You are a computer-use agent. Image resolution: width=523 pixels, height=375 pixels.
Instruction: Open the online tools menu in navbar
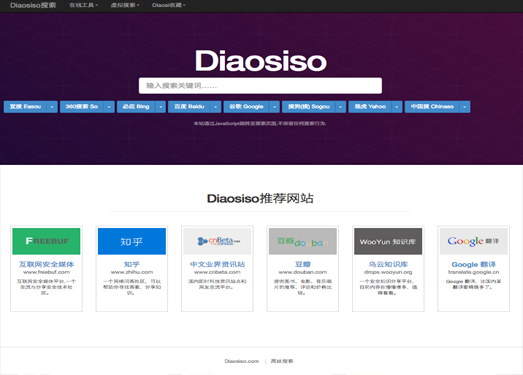tap(83, 5)
